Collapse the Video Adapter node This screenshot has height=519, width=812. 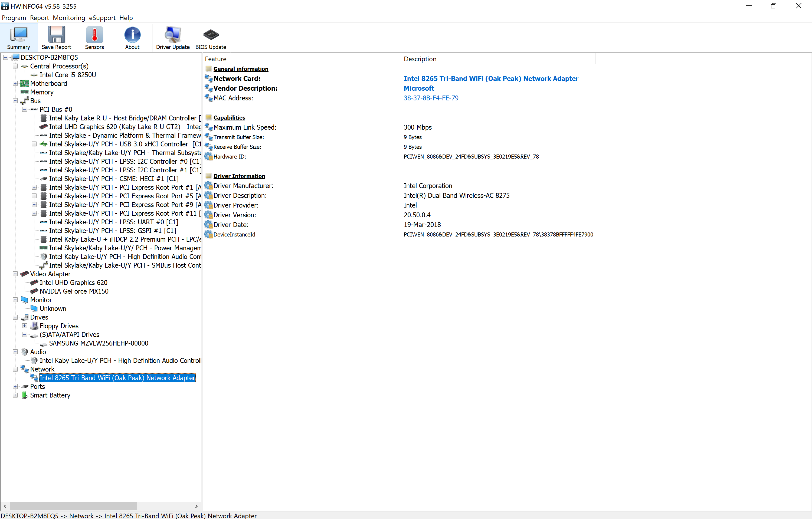coord(15,274)
